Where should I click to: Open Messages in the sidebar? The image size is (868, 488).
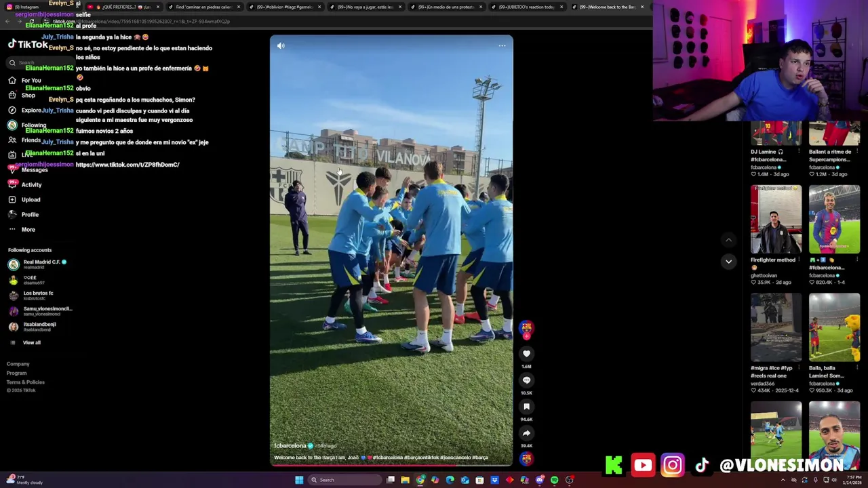(x=28, y=169)
